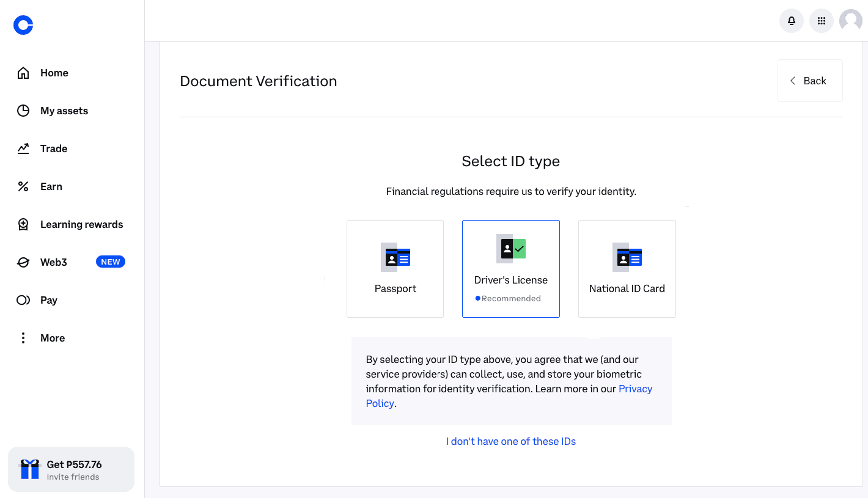Image resolution: width=868 pixels, height=498 pixels.
Task: Click the Trade chart icon
Action: [23, 148]
